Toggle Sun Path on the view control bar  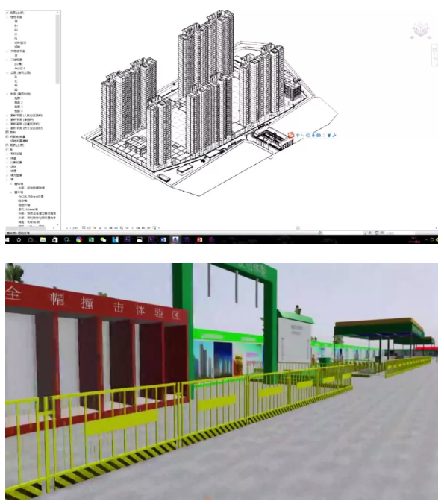coord(95,228)
